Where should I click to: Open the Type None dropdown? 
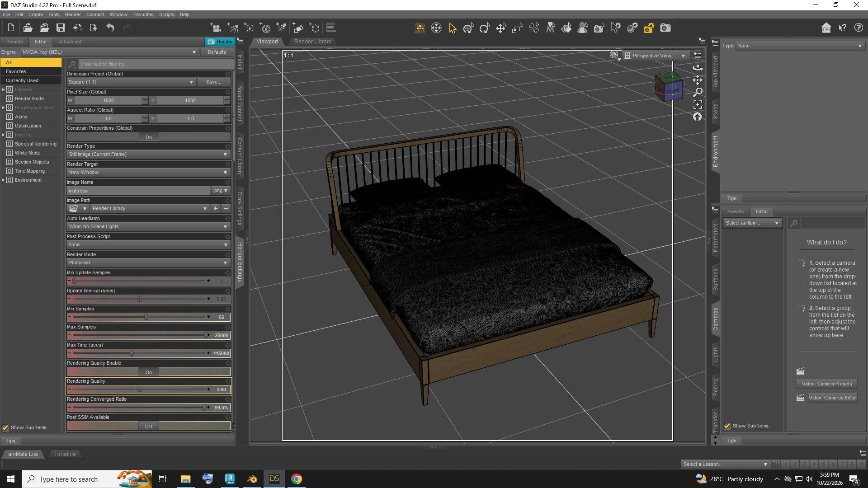click(x=800, y=46)
